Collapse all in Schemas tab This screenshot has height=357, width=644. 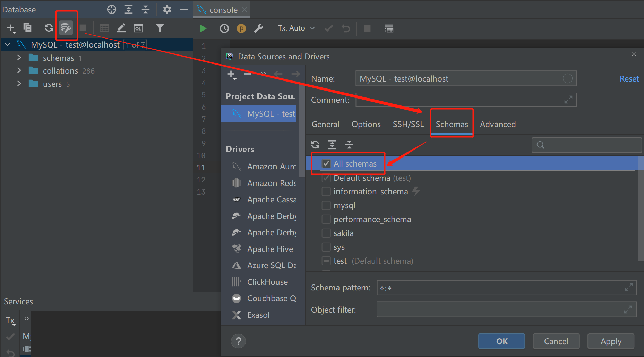(349, 145)
